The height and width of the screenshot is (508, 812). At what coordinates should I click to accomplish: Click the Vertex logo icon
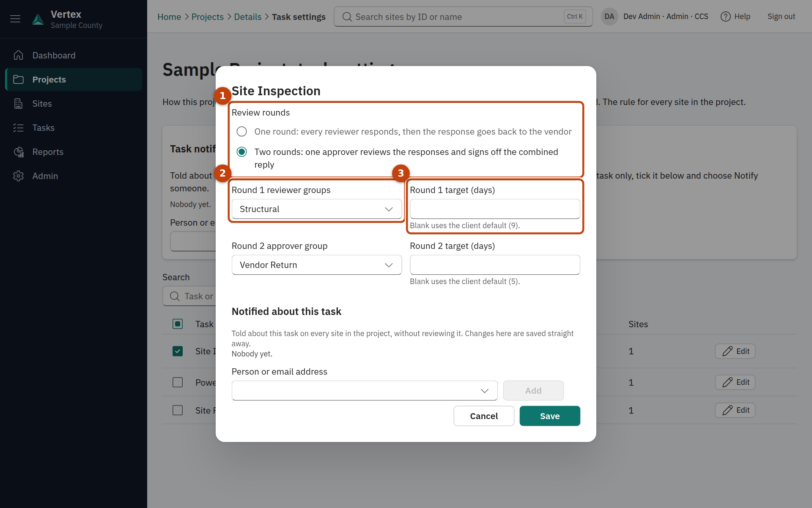point(38,19)
